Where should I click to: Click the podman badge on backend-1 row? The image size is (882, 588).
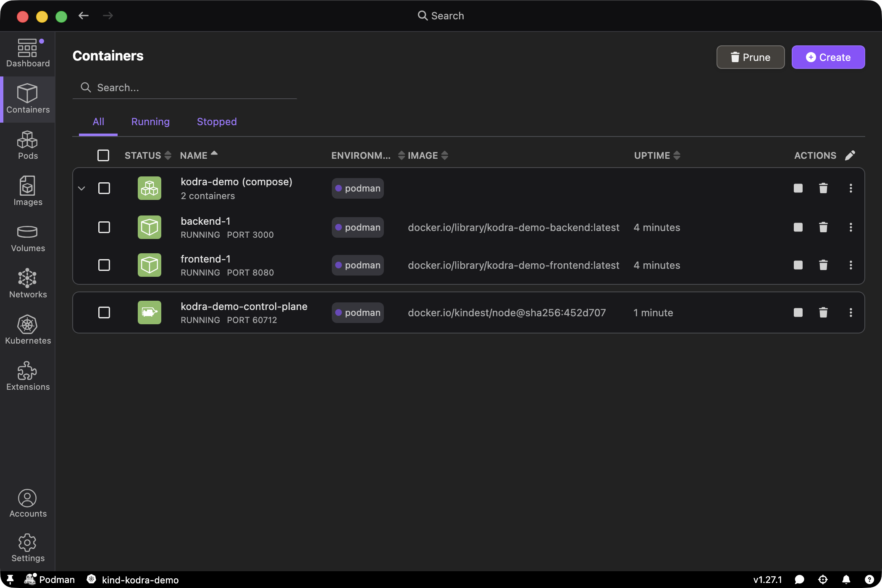point(358,227)
